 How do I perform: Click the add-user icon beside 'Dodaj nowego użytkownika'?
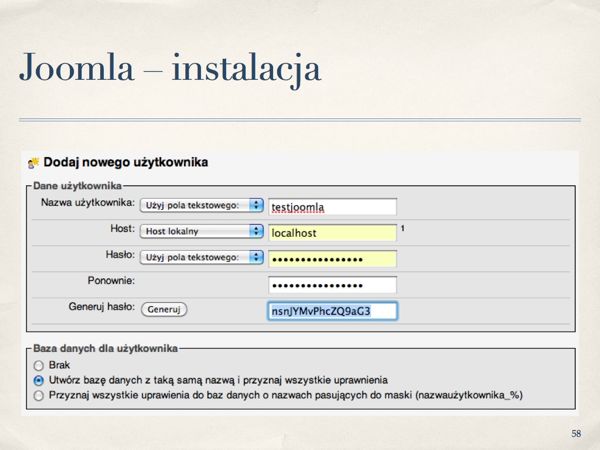pos(33,163)
